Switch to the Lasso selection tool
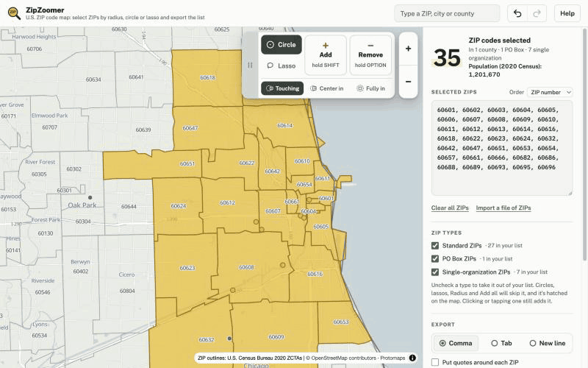 pos(282,66)
